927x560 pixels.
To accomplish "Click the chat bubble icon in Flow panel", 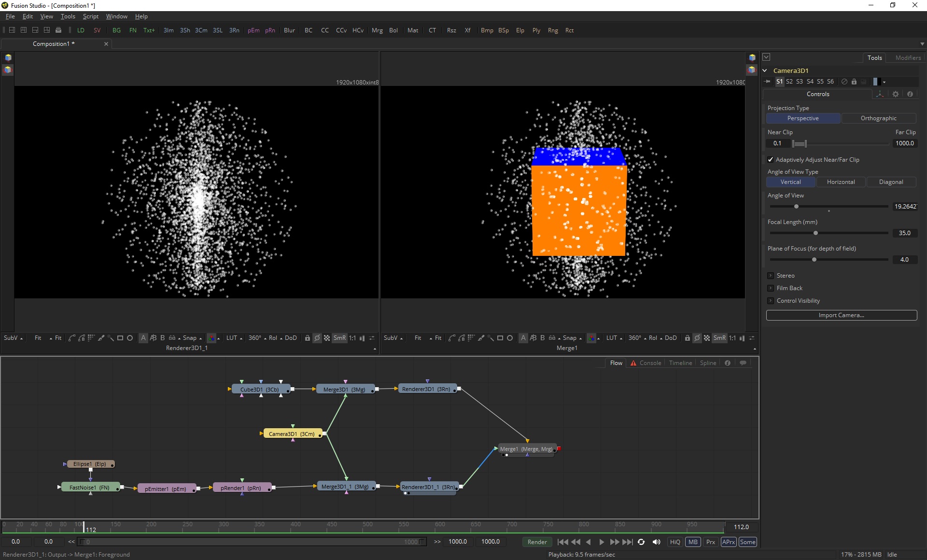I will (x=743, y=363).
